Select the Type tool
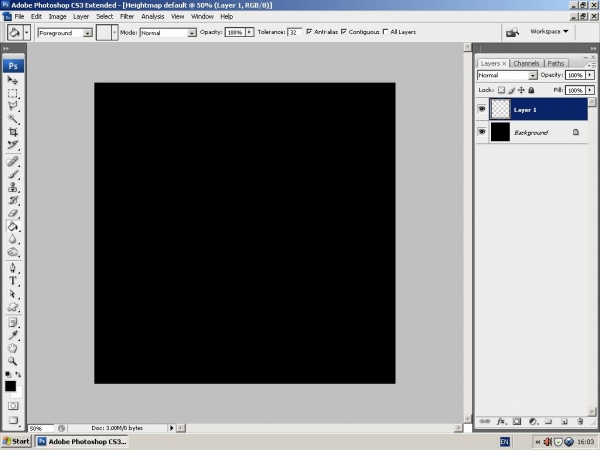Image resolution: width=600 pixels, height=450 pixels. (13, 281)
